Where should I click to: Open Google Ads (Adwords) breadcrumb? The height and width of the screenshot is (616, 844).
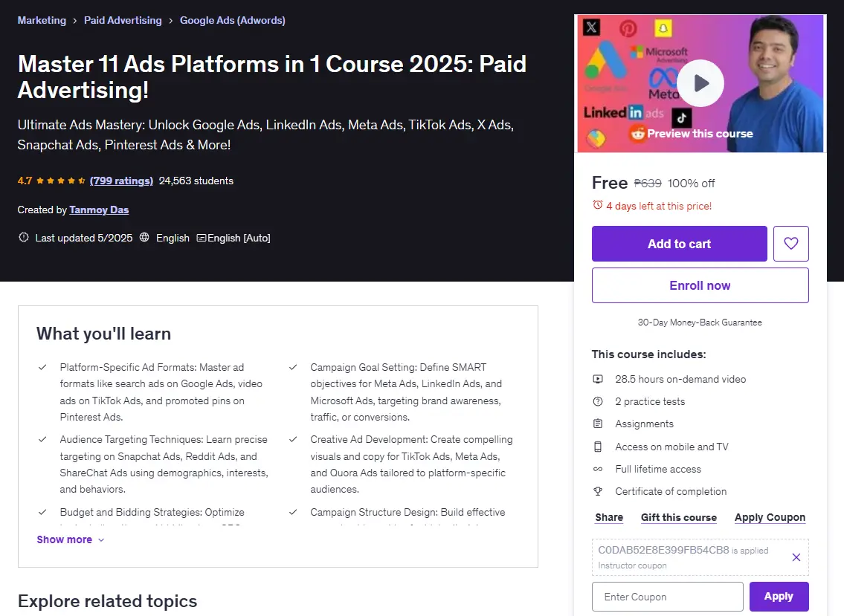[x=233, y=21]
